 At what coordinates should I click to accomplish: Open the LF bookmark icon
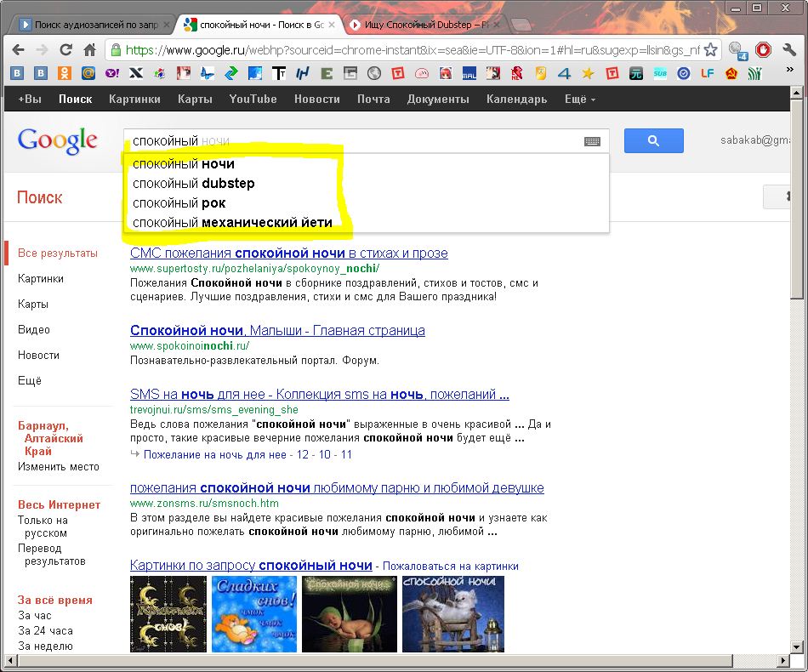pos(707,73)
